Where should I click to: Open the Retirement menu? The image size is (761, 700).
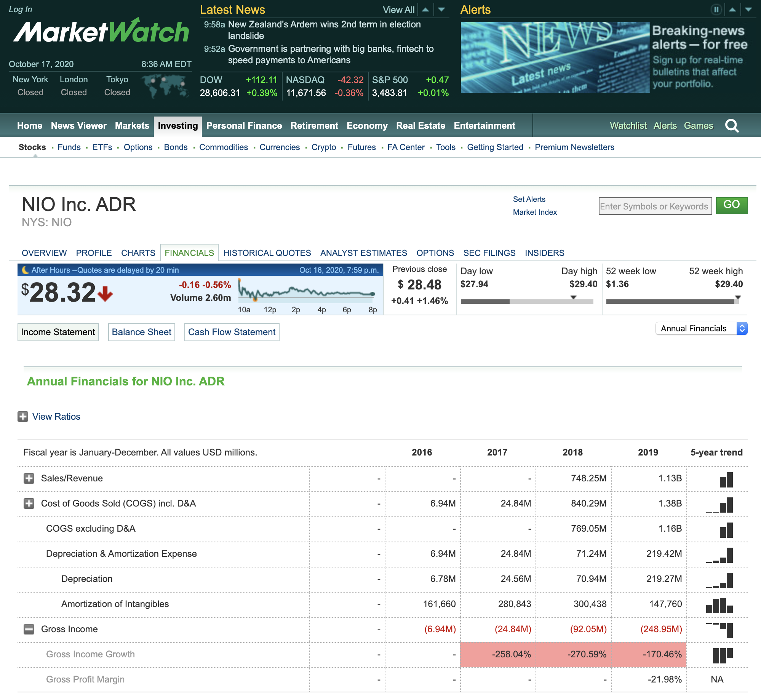314,126
